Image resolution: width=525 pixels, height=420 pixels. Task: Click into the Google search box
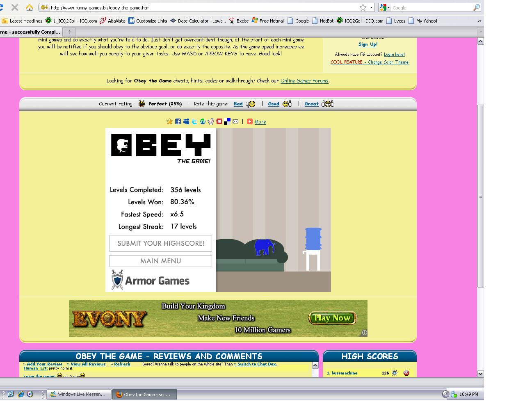click(431, 7)
